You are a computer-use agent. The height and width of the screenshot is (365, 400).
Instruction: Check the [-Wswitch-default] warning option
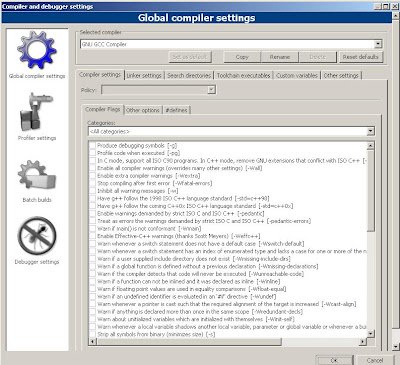coord(92,244)
